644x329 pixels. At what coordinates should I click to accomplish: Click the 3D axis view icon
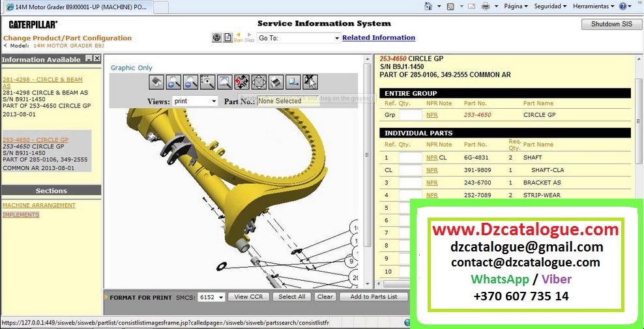click(293, 82)
